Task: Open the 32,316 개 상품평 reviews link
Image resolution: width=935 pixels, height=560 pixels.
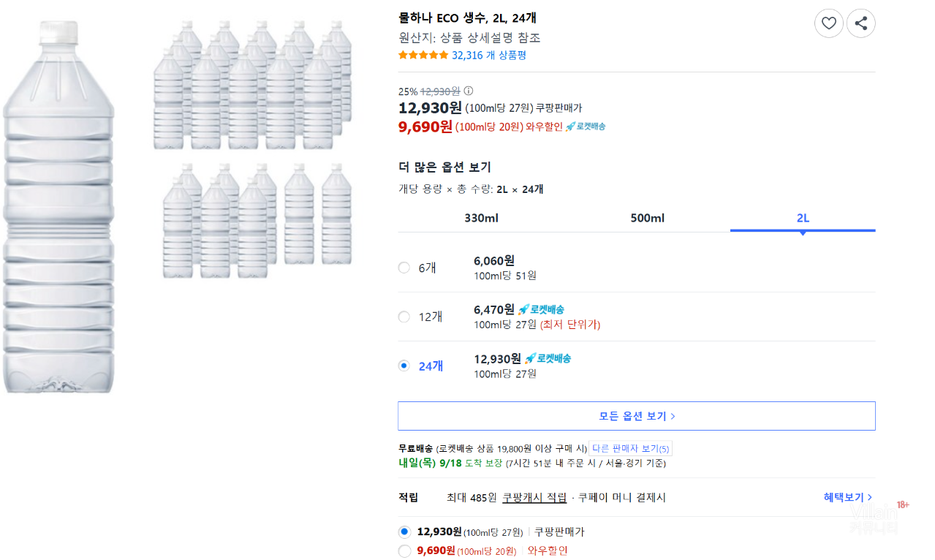Action: [x=488, y=55]
